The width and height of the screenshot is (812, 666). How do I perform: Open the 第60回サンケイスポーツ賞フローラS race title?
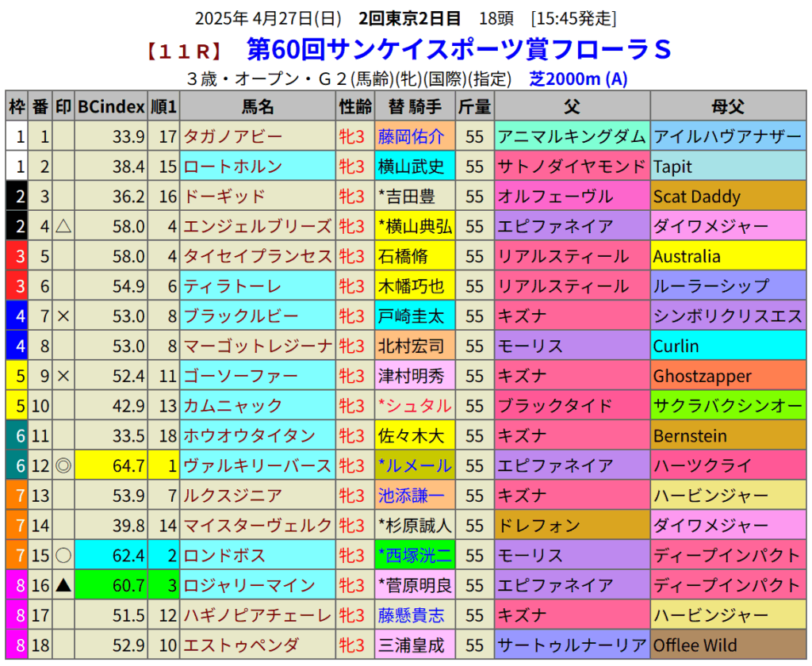458,50
